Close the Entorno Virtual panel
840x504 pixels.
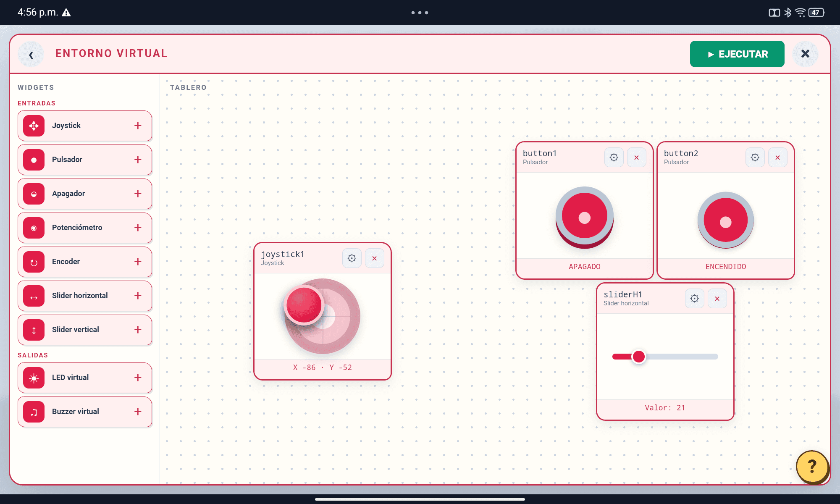point(805,54)
